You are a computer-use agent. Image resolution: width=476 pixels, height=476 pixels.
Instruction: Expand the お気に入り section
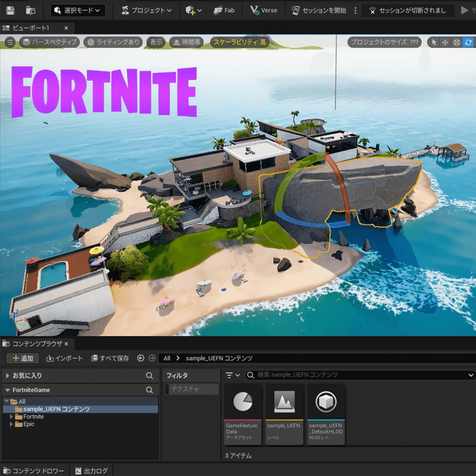pyautogui.click(x=7, y=376)
